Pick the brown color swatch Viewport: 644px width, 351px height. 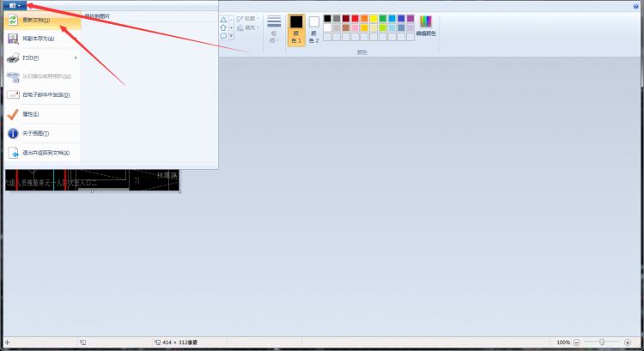[x=346, y=28]
